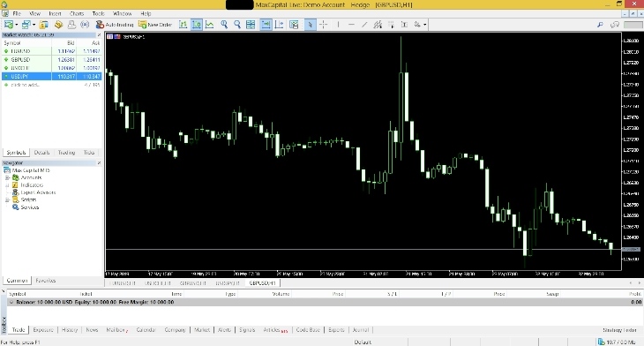
Task: Expand the Accounts tree node
Action: [7, 177]
